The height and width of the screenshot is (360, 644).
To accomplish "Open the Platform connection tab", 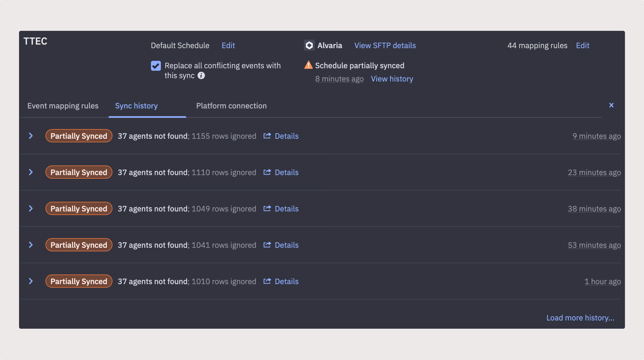I will (231, 106).
